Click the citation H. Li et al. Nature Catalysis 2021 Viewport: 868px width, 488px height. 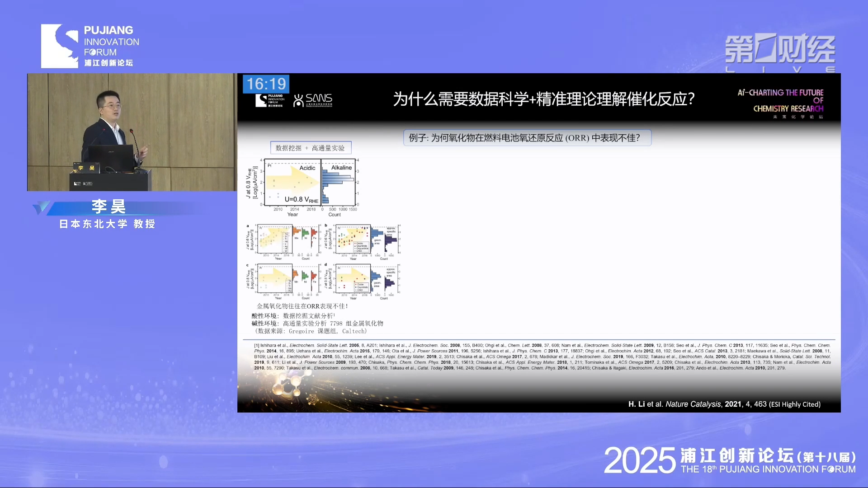point(724,404)
